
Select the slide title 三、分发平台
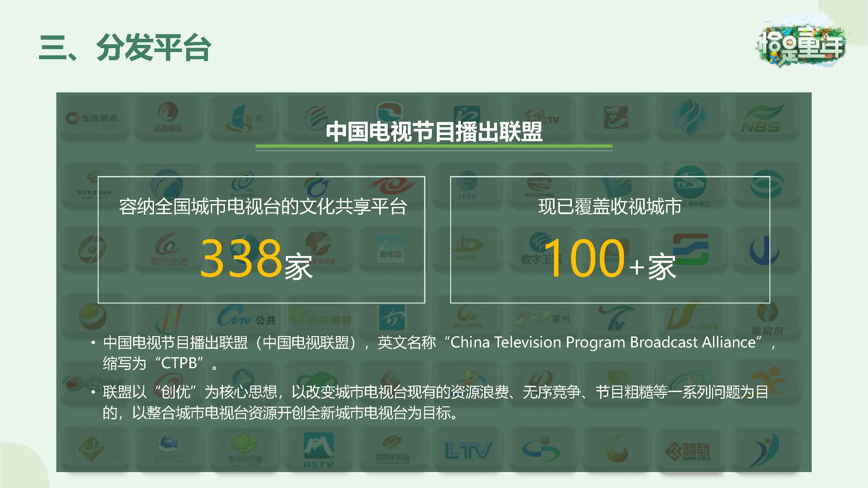pyautogui.click(x=125, y=48)
